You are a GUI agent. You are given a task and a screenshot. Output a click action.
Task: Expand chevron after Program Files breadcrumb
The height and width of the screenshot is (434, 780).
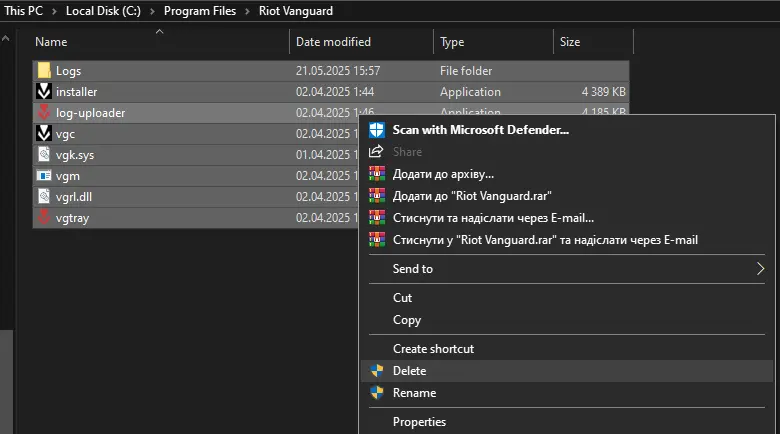(247, 11)
